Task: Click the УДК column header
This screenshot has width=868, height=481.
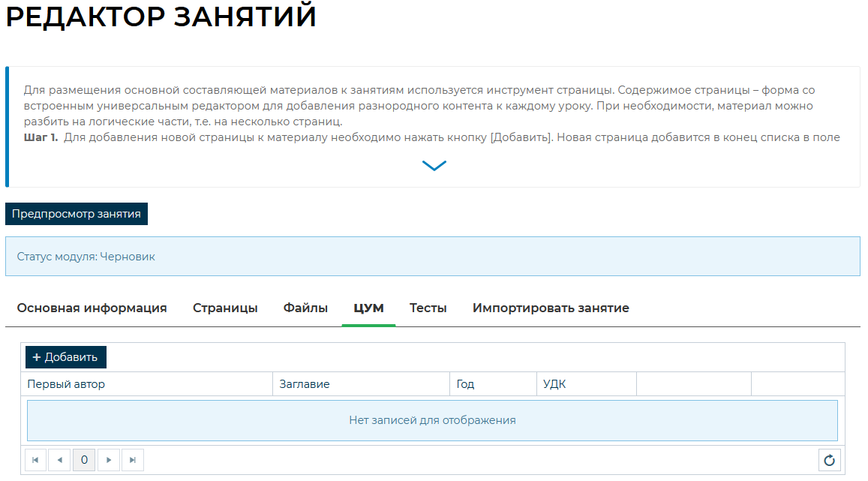Action: pos(554,384)
